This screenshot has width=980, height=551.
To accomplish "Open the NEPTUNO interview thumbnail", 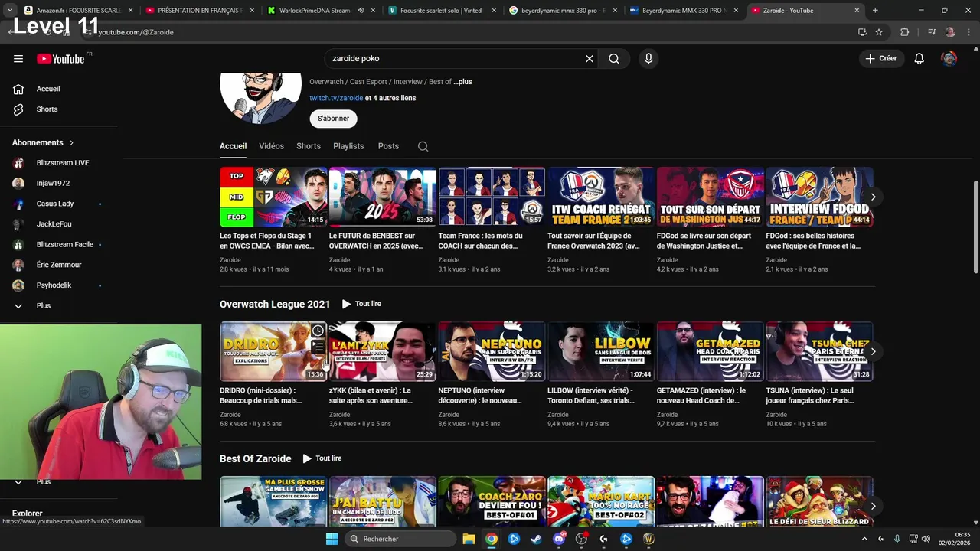I will [492, 351].
